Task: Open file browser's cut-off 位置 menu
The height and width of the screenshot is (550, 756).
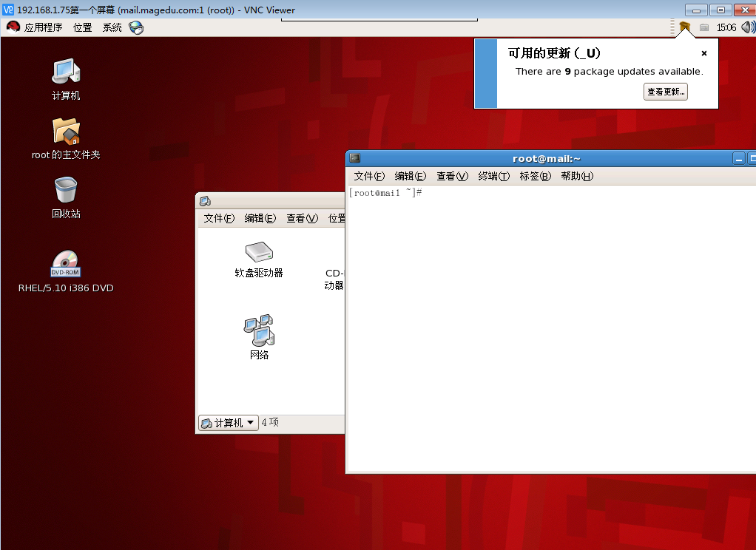Action: tap(337, 218)
